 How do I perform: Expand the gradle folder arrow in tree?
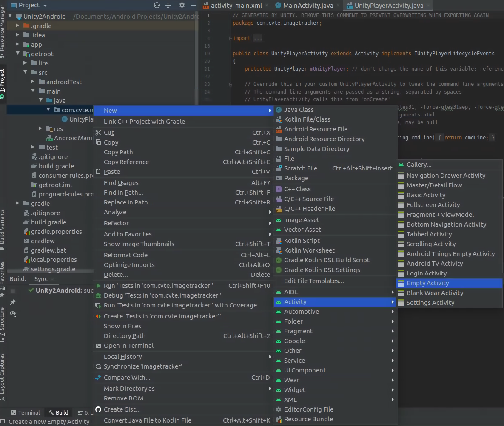point(17,203)
